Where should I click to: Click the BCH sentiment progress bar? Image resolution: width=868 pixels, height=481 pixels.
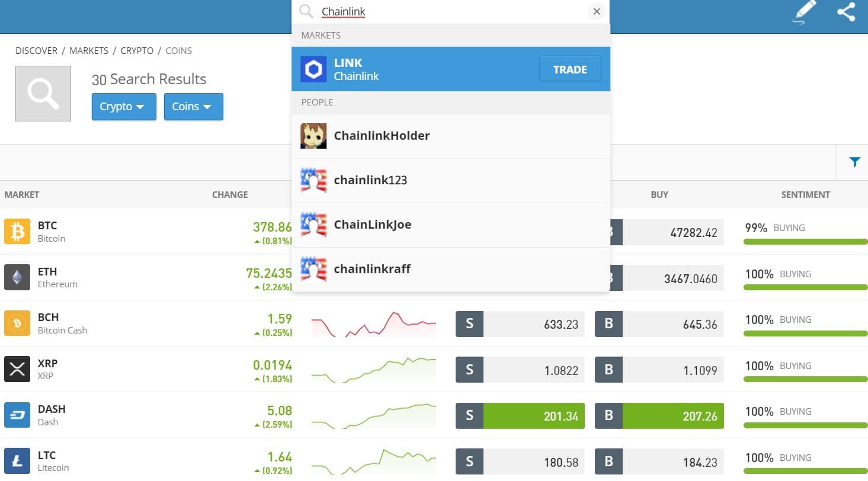pos(806,334)
